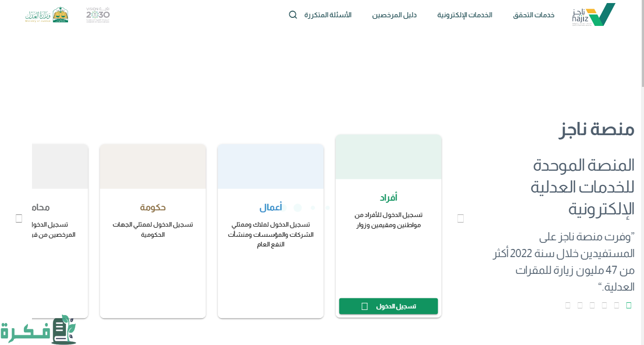
Task: Click the search magnifier icon
Action: coord(293,15)
